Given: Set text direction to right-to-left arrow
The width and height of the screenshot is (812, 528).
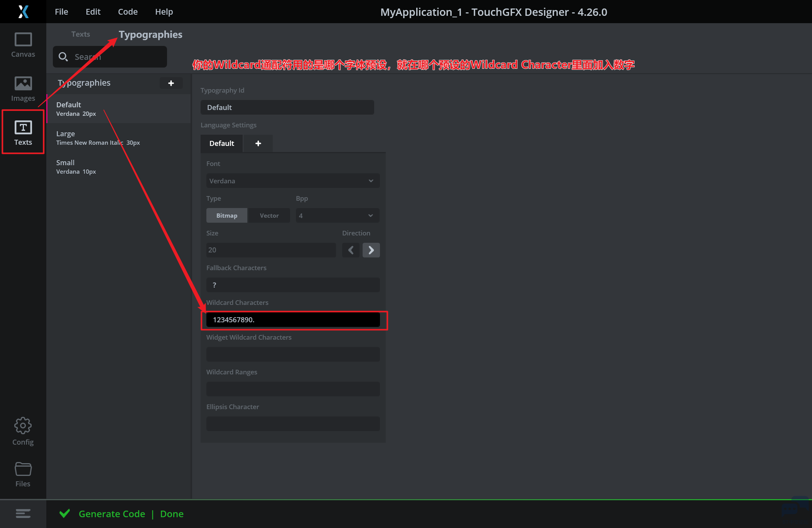Looking at the screenshot, I should click(351, 250).
